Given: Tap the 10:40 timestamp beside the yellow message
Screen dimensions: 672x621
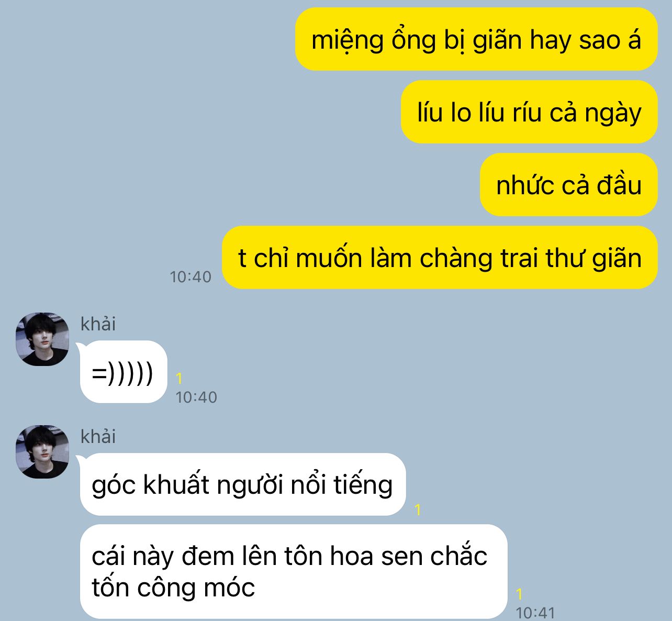Looking at the screenshot, I should coord(191,276).
